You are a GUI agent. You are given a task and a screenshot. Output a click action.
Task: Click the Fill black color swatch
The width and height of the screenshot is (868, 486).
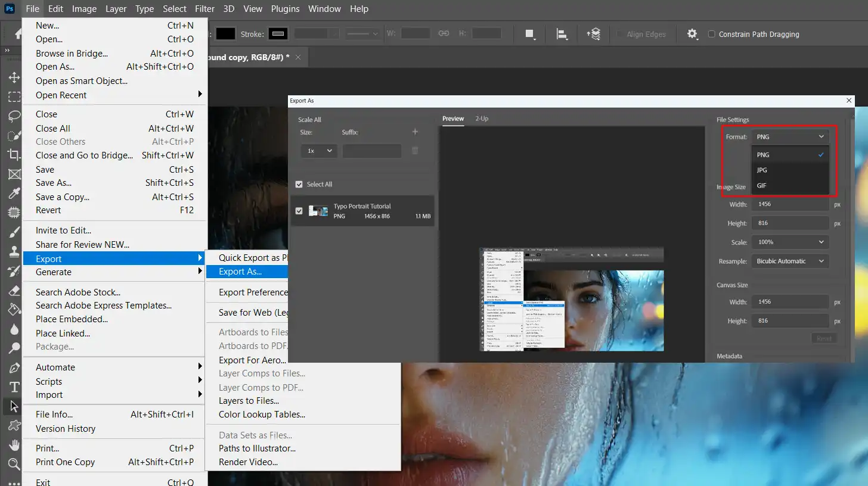tap(225, 34)
